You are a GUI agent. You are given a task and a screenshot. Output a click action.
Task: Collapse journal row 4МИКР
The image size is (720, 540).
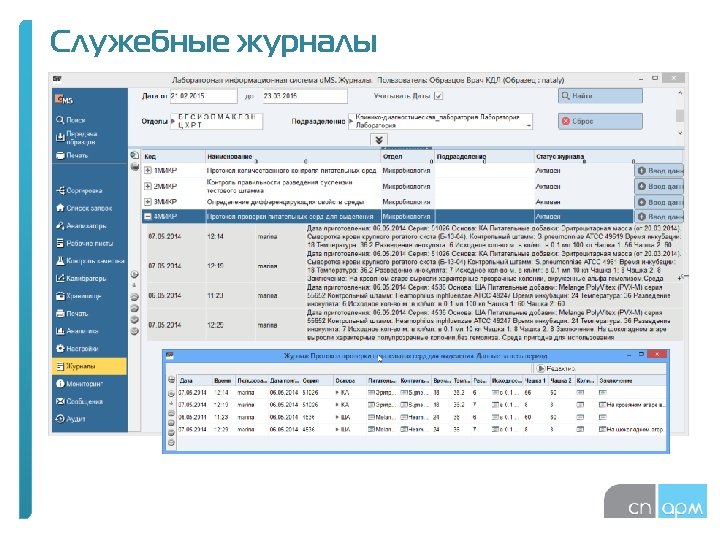click(x=148, y=216)
